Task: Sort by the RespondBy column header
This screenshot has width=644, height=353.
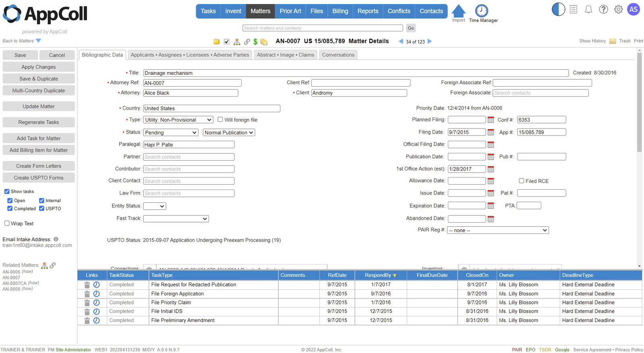Action: [381, 275]
